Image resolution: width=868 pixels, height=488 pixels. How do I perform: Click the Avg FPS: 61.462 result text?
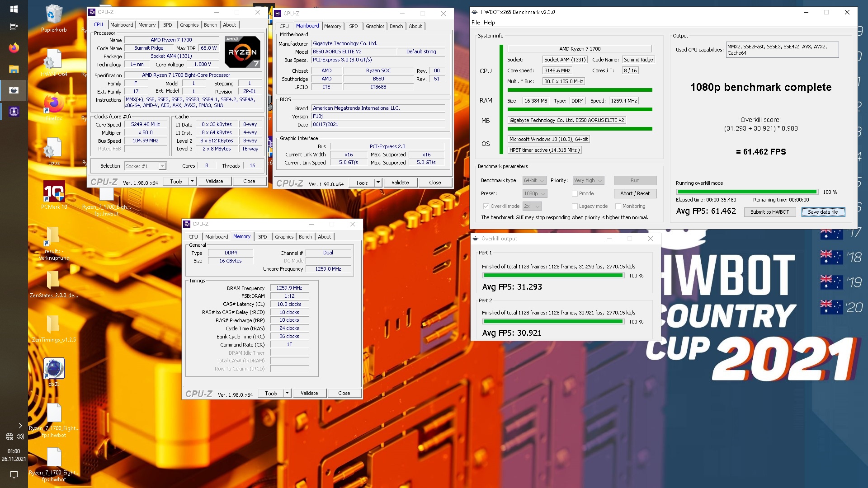706,211
